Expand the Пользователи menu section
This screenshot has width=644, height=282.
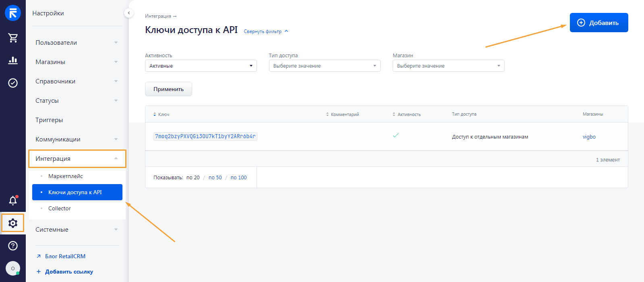click(x=77, y=43)
